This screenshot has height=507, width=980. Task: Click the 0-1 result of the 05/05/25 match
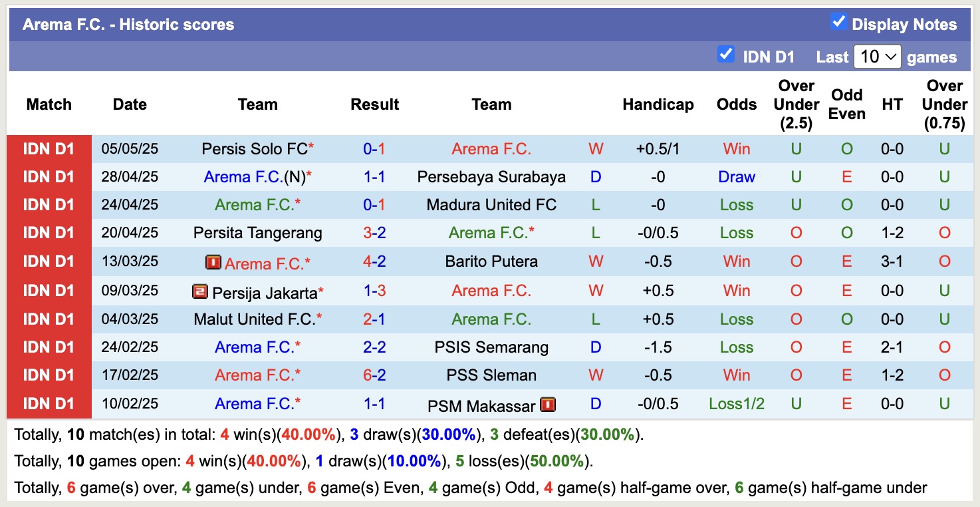374,148
